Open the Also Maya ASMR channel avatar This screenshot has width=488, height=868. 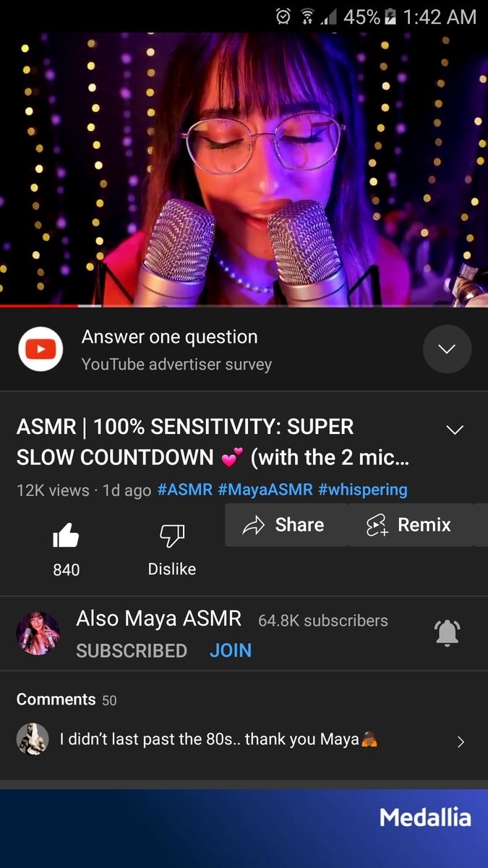point(38,633)
